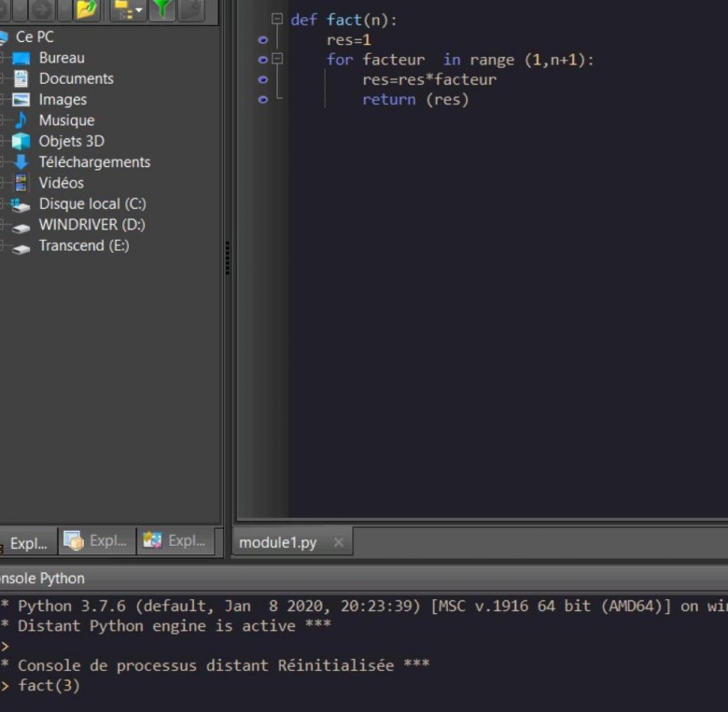
Task: Select the Bureau desktop folder icon
Action: pyautogui.click(x=21, y=58)
